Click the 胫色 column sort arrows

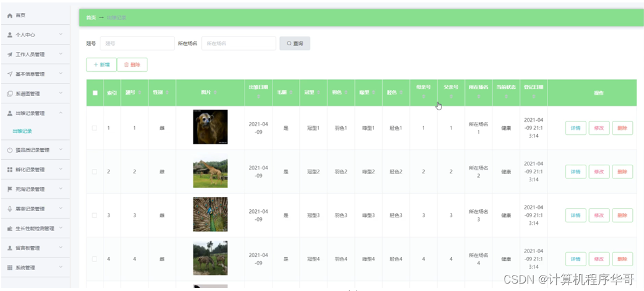click(401, 93)
